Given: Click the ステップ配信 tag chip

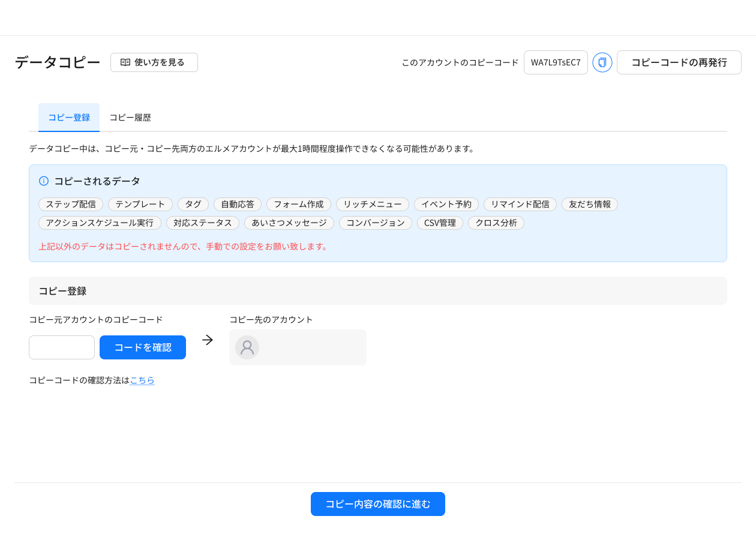Looking at the screenshot, I should click(71, 204).
